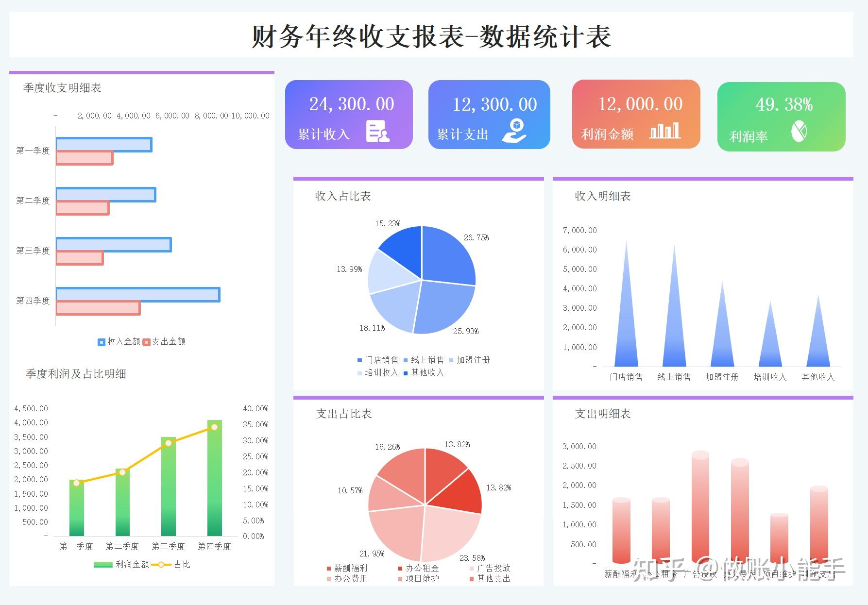Image resolution: width=868 pixels, height=605 pixels.
Task: Click the 第三季度 green profit column
Action: click(x=169, y=486)
